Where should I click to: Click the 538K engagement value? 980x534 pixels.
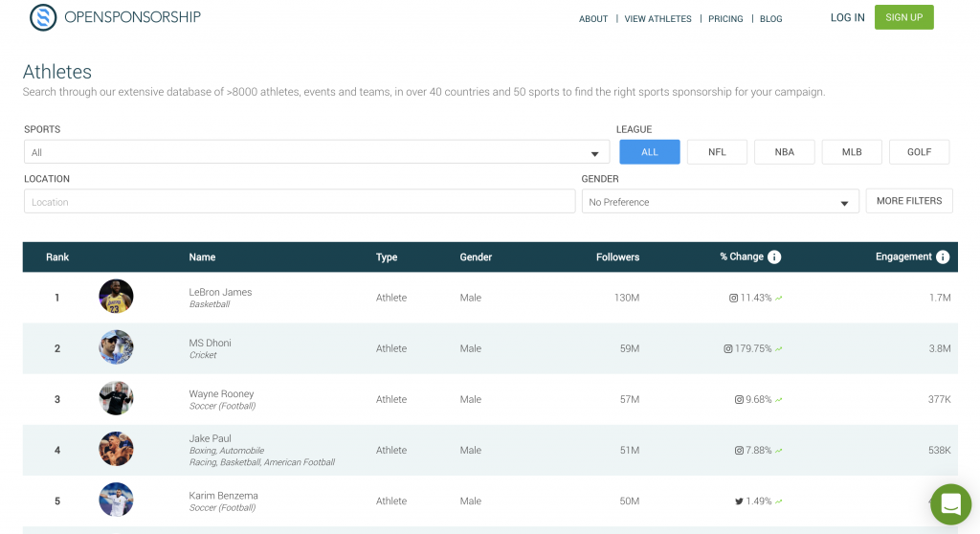(x=940, y=450)
